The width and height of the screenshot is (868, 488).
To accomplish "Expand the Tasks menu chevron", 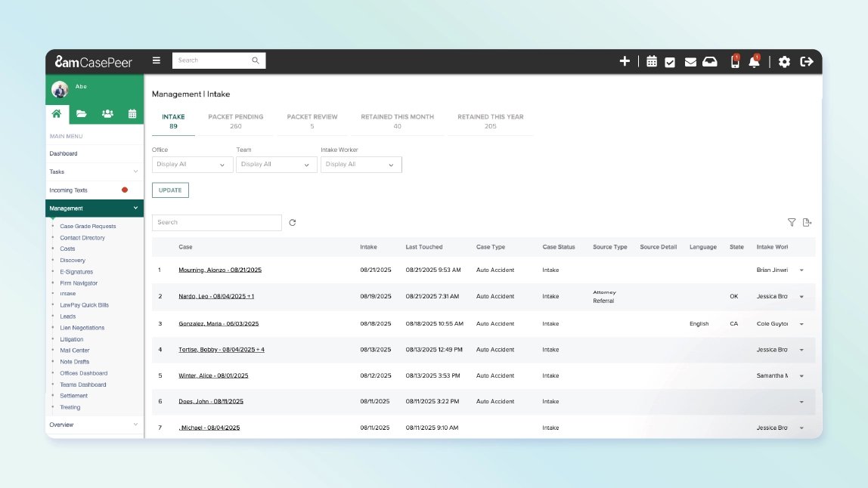I will (x=135, y=171).
